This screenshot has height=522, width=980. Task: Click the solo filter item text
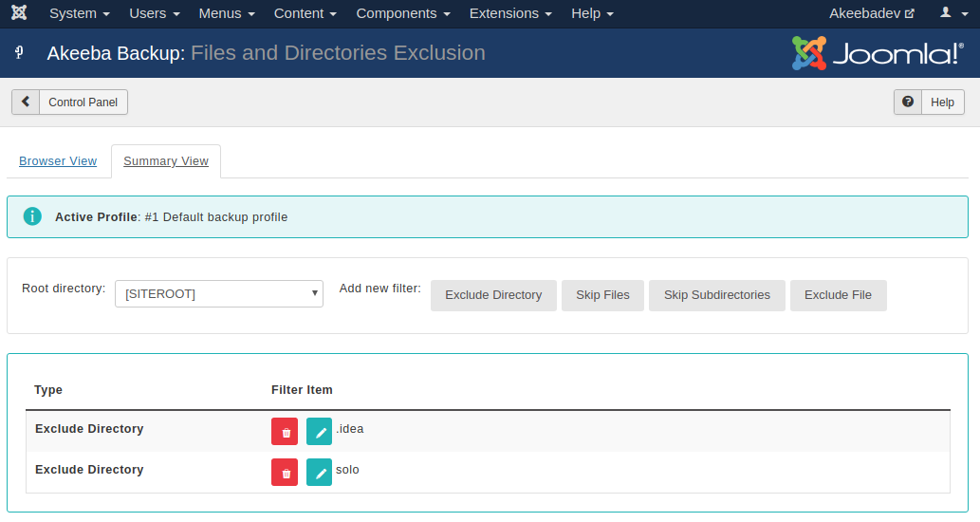click(x=347, y=470)
